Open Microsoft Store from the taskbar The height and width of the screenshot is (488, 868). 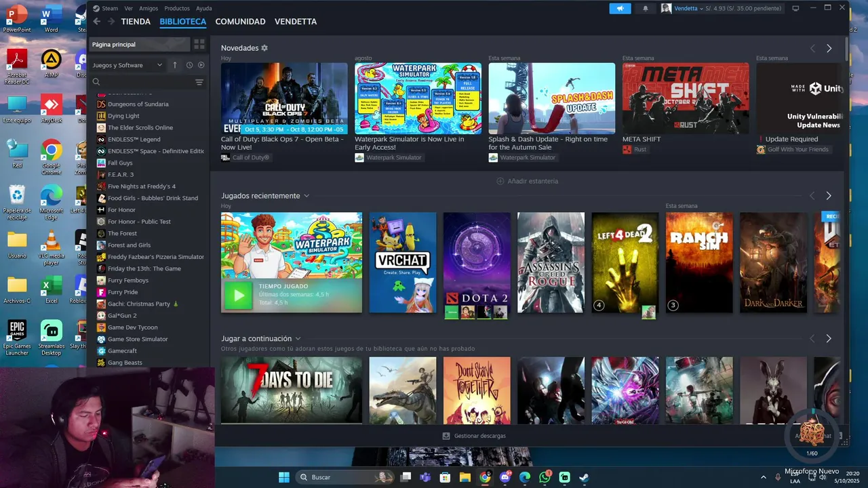[445, 477]
